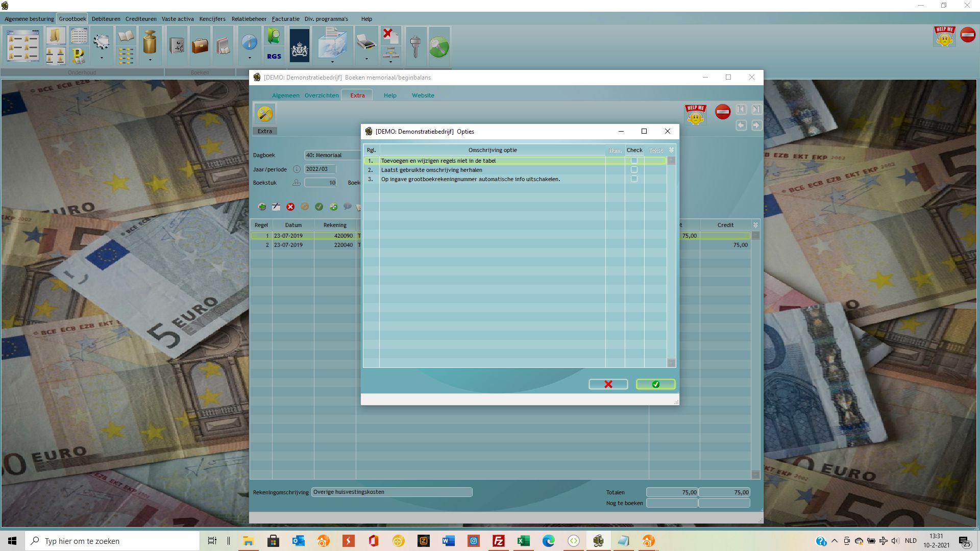980x551 pixels.
Task: Click the Extra tools icon in memoriaal window
Action: point(265,114)
